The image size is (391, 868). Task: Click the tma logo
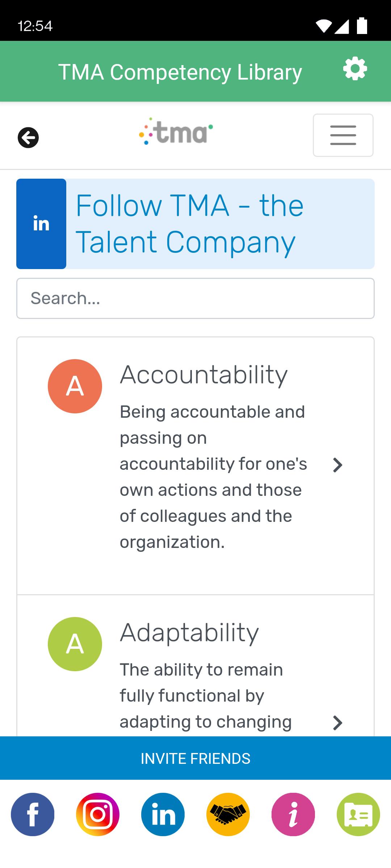[x=176, y=131]
